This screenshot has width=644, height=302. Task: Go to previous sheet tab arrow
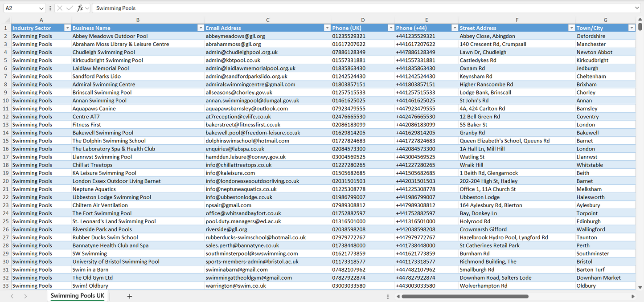12,296
